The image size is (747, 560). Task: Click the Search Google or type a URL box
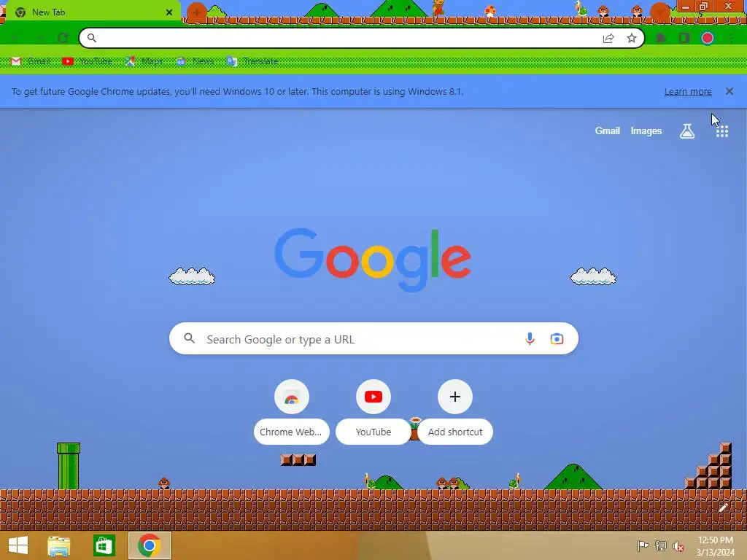[373, 338]
